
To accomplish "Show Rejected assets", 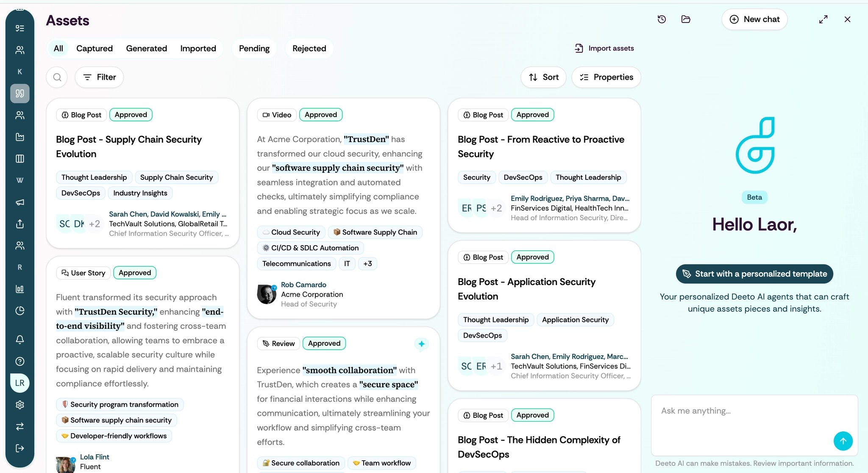I will tap(309, 48).
